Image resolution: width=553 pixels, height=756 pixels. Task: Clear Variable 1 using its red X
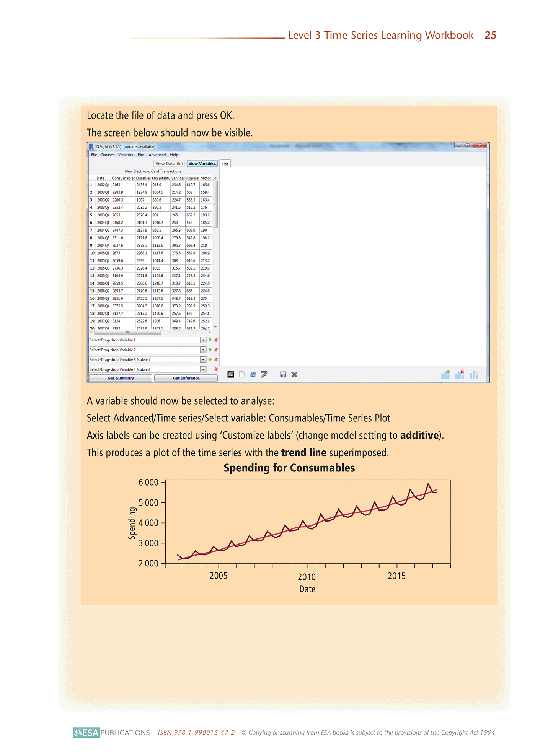coord(216,340)
